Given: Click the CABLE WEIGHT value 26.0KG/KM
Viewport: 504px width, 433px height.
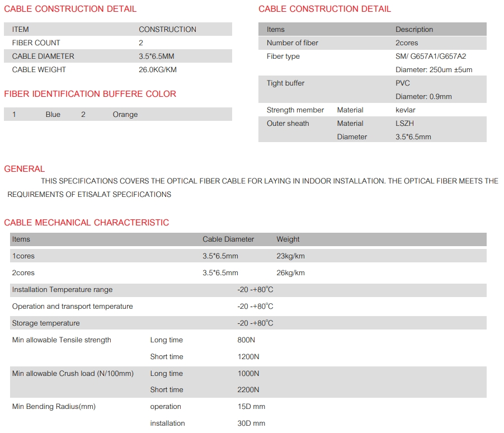Looking at the screenshot, I should click(158, 70).
